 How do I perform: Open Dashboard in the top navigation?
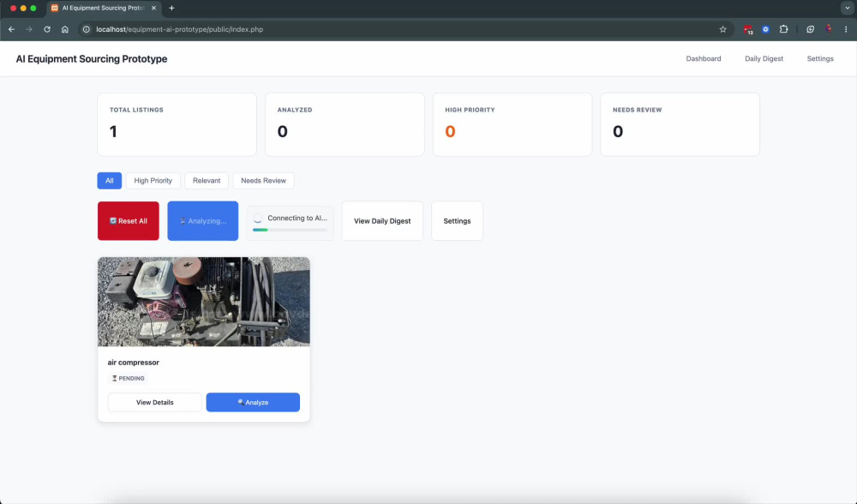click(704, 58)
